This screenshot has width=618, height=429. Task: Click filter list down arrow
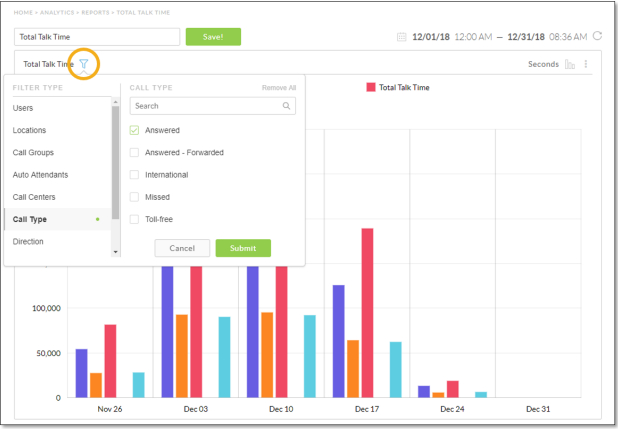pos(115,252)
